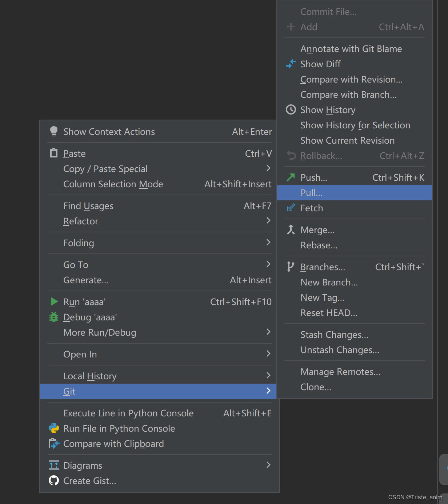Choose Column Selection Mode

click(160, 184)
